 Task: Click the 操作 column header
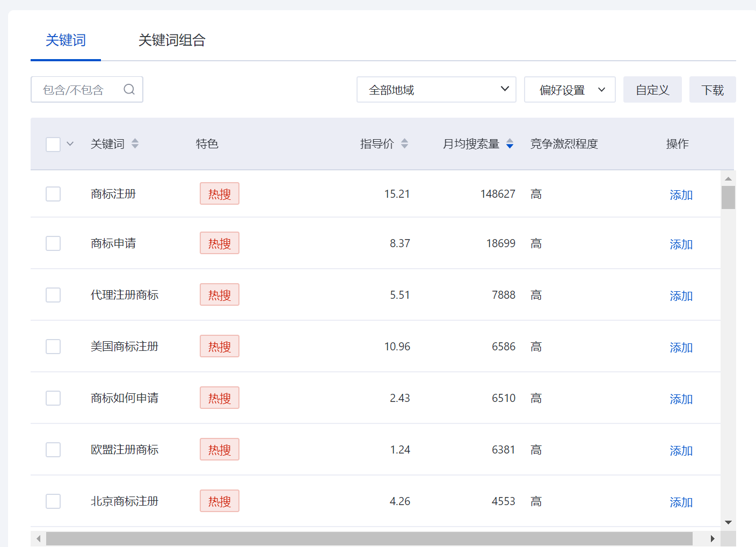(x=678, y=144)
